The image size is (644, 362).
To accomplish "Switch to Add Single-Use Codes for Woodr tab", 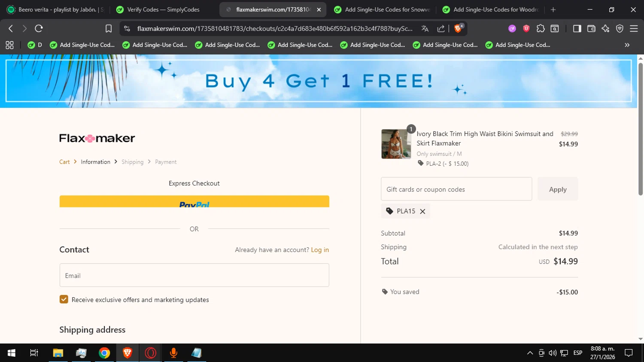I will pos(490,9).
